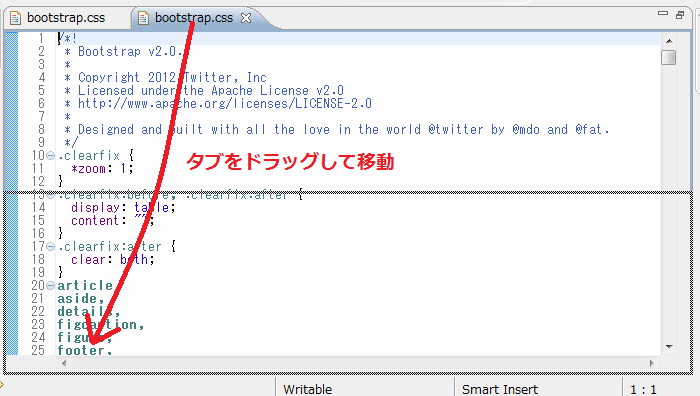Click the vertical scrollbar down arrow
The width and height of the screenshot is (700, 396).
(x=669, y=347)
